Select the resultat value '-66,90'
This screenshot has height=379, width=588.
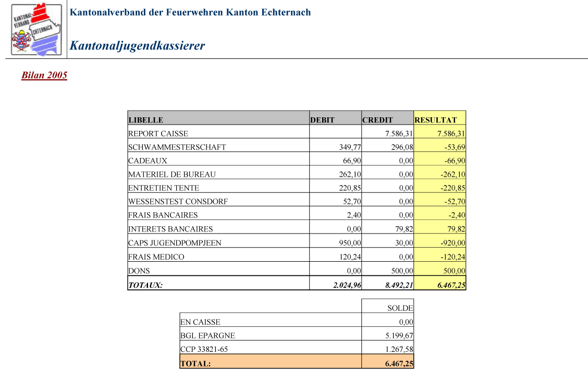[455, 161]
